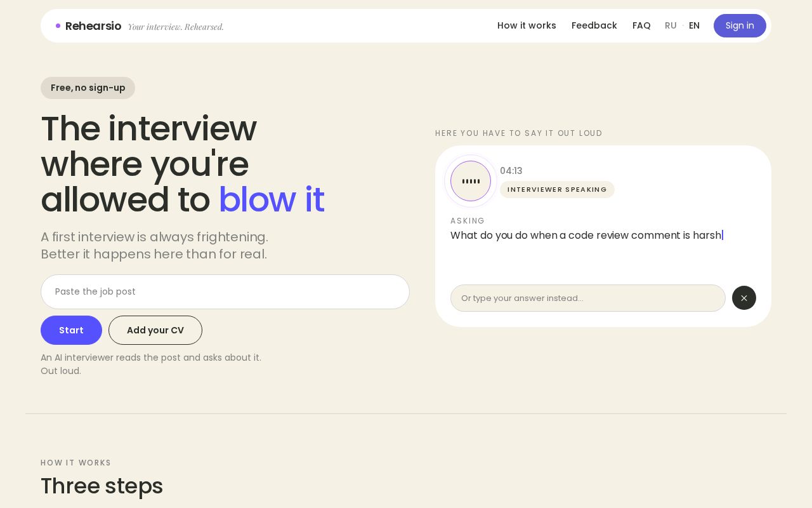
Task: Click the purple blow it headline words
Action: [x=272, y=199]
